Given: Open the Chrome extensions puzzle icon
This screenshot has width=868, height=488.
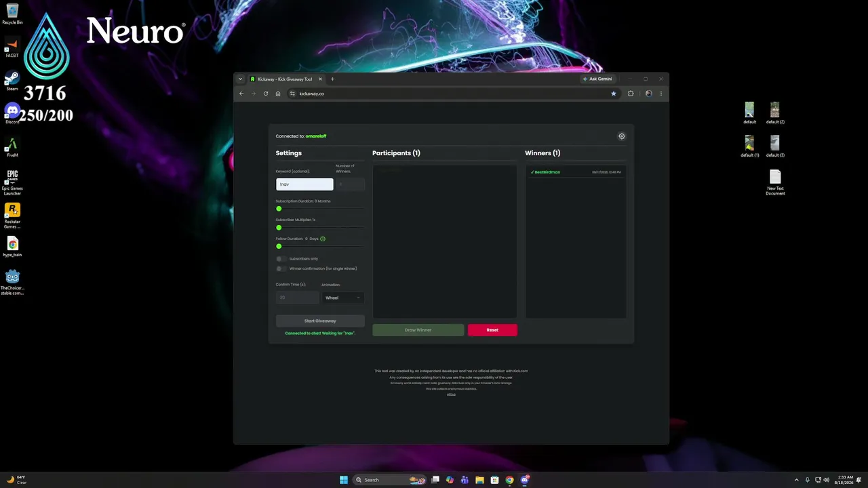Looking at the screenshot, I should 631,94.
